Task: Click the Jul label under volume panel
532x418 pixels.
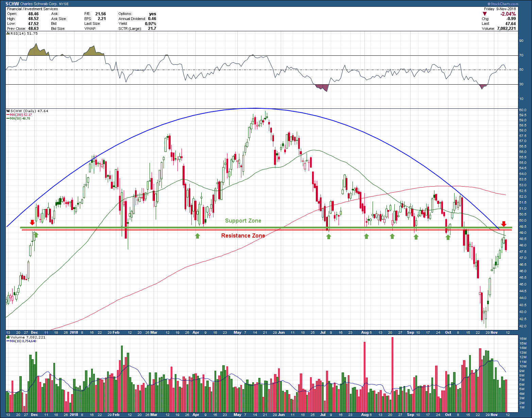Action: [x=323, y=415]
